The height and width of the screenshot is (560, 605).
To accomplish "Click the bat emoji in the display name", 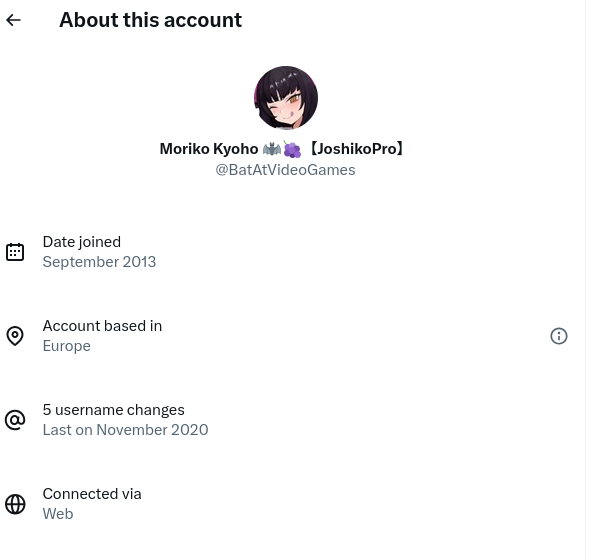I will click(272, 149).
